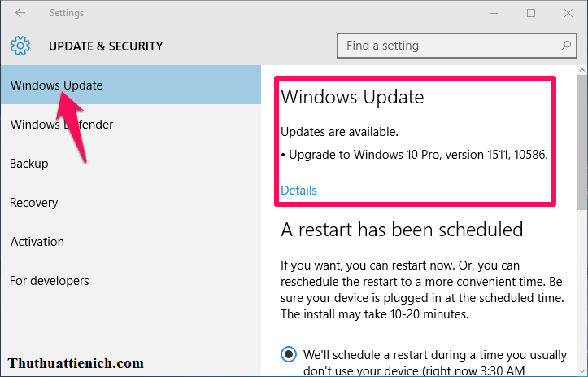This screenshot has height=377, width=588.
Task: Open the Recovery settings page
Action: pos(34,203)
